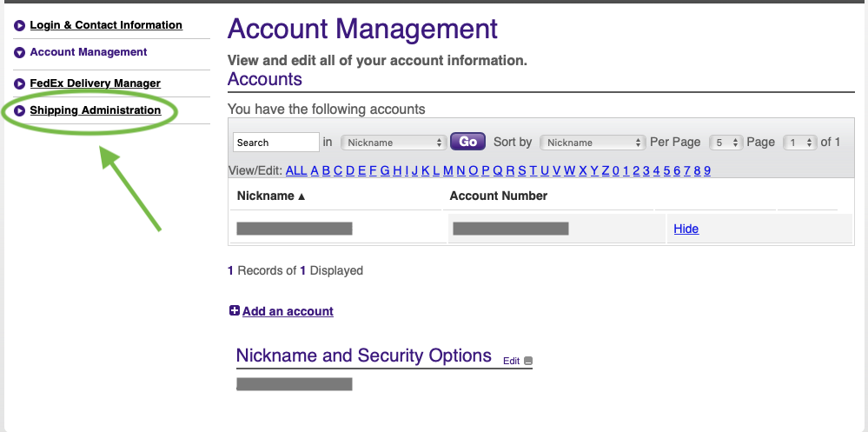868x432 pixels.
Task: Click the Hide link in account row
Action: coord(686,229)
